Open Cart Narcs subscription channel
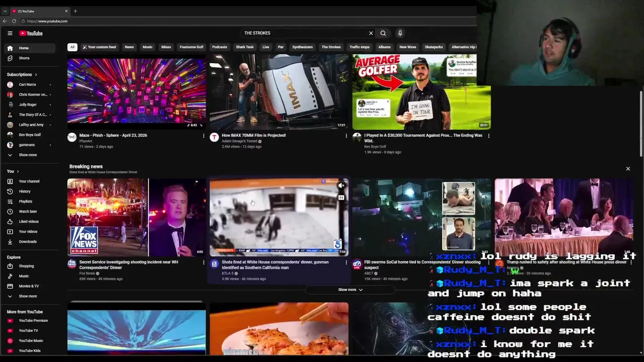 pos(31,84)
